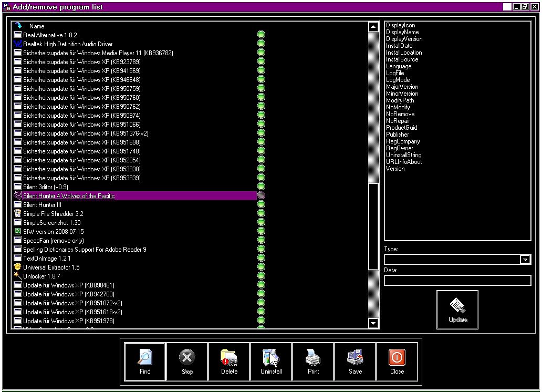
Task: Open the Find program search
Action: 145,362
